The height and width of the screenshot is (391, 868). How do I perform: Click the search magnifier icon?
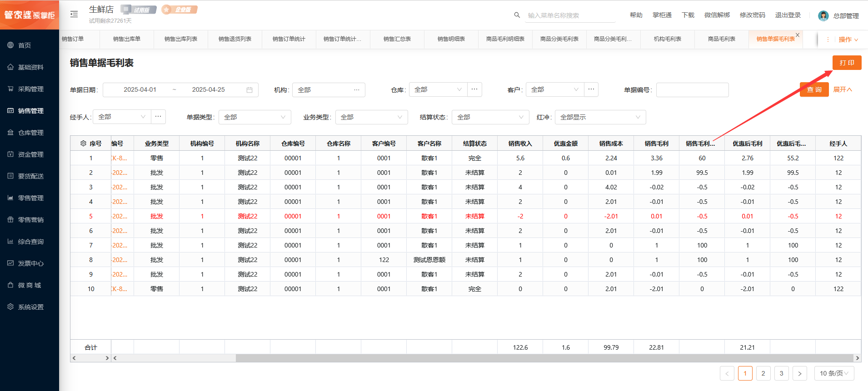[517, 15]
